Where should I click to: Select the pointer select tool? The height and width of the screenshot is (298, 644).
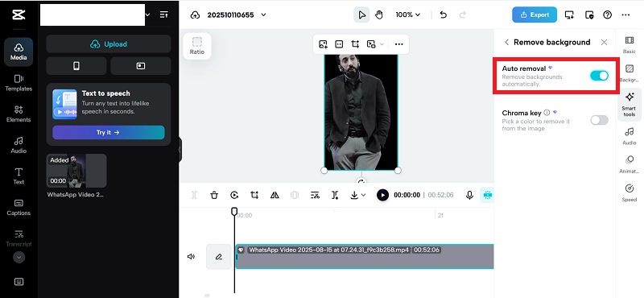[361, 14]
